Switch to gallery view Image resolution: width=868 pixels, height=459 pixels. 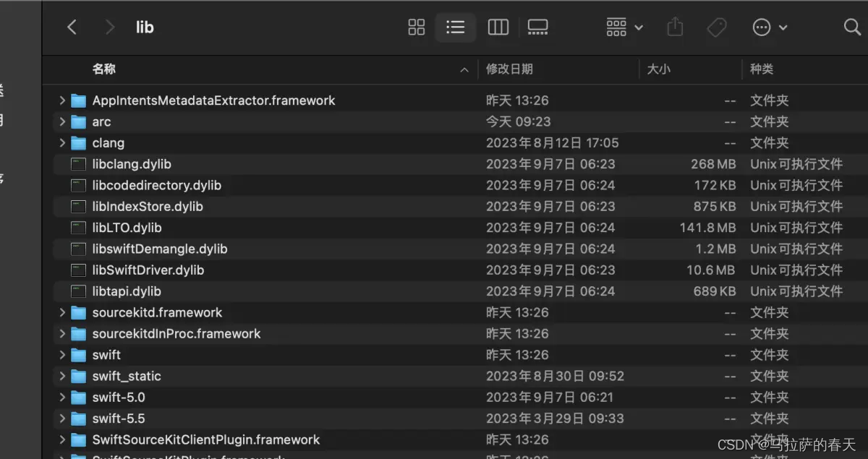point(537,27)
